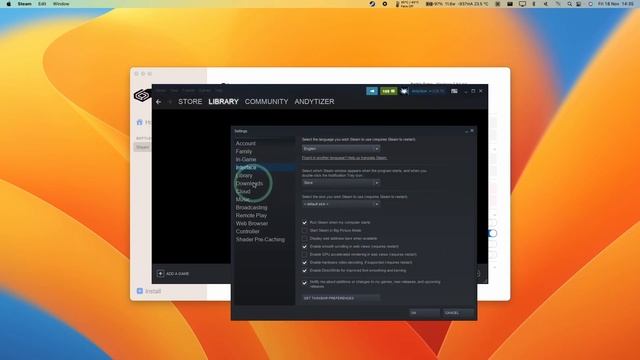This screenshot has width=640, height=360.
Task: Open Steam menu in macOS menu bar
Action: [24, 4]
